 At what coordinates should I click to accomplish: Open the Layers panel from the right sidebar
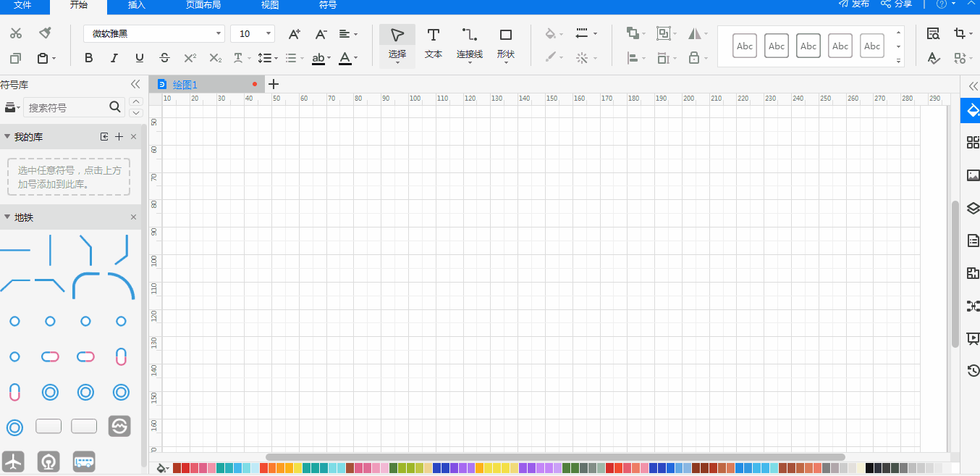tap(973, 208)
